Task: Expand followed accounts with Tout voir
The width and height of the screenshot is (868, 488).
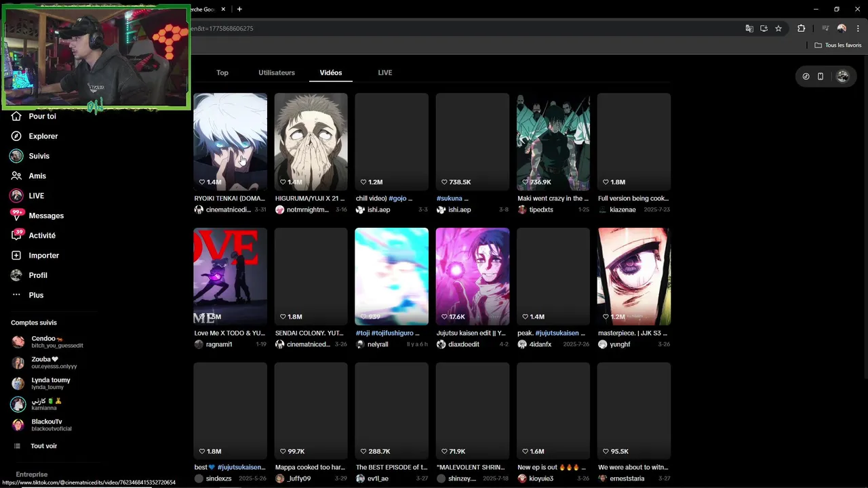Action: point(35,446)
